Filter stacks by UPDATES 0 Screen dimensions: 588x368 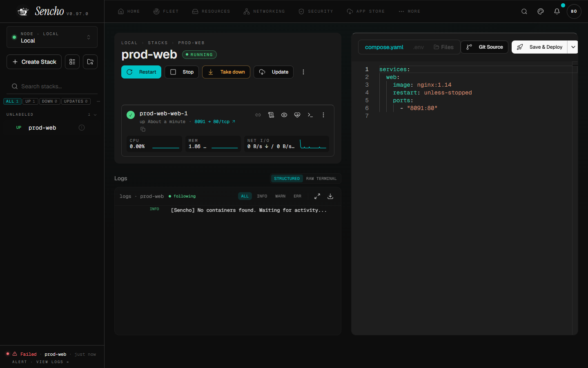tap(76, 101)
